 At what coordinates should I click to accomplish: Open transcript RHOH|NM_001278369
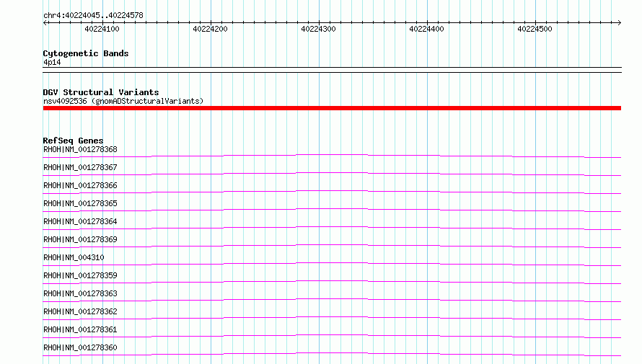tap(80, 240)
